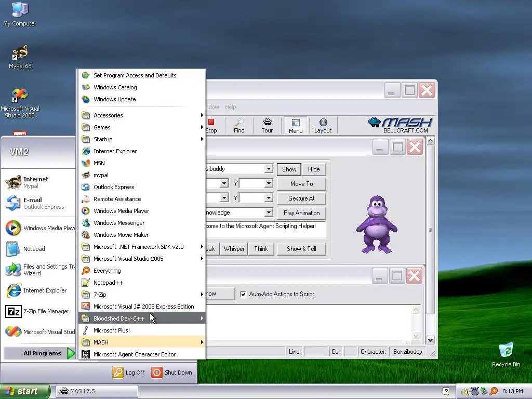Click the Think button
The image size is (532, 399).
[x=261, y=249]
